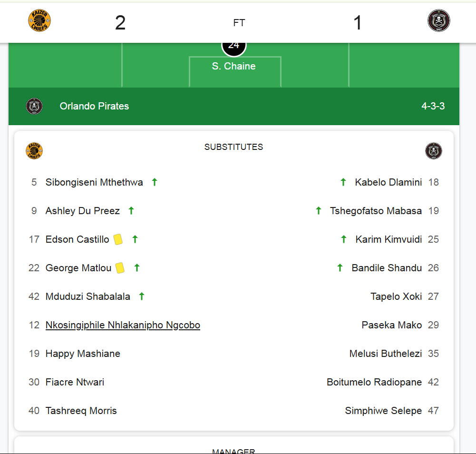Click green arrow next to Bandile Shandu
Image resolution: width=476 pixels, height=454 pixels.
[340, 268]
